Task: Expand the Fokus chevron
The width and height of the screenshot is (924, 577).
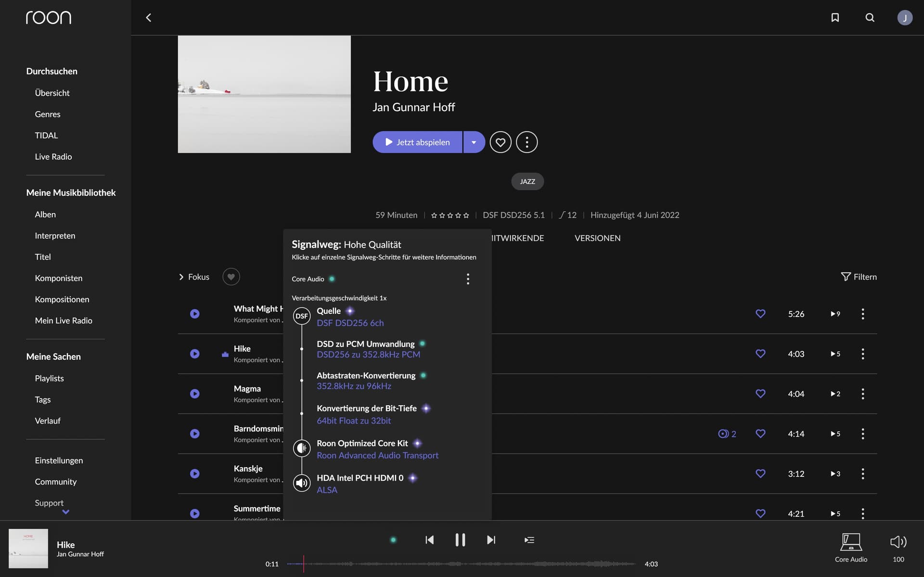Action: [x=181, y=277]
